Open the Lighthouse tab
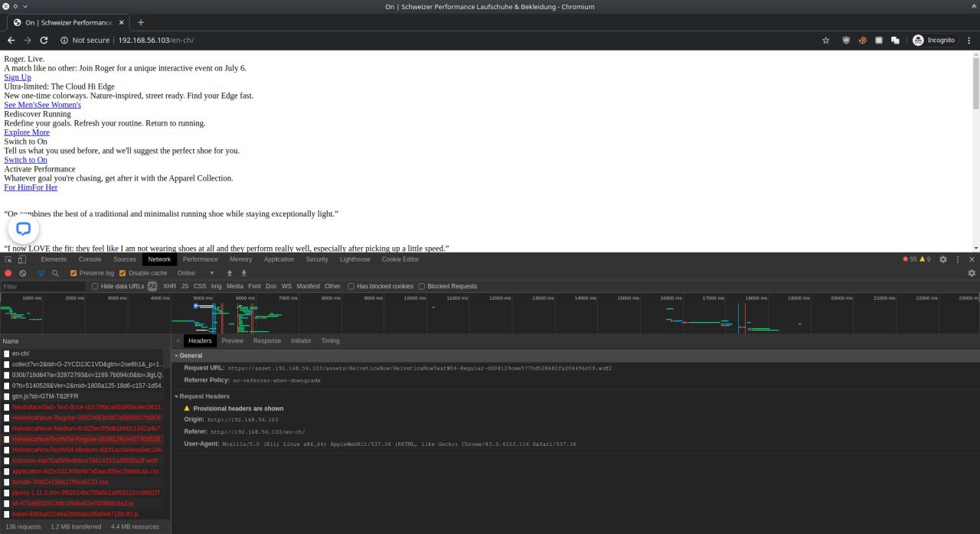The height and width of the screenshot is (534, 980). 355,259
